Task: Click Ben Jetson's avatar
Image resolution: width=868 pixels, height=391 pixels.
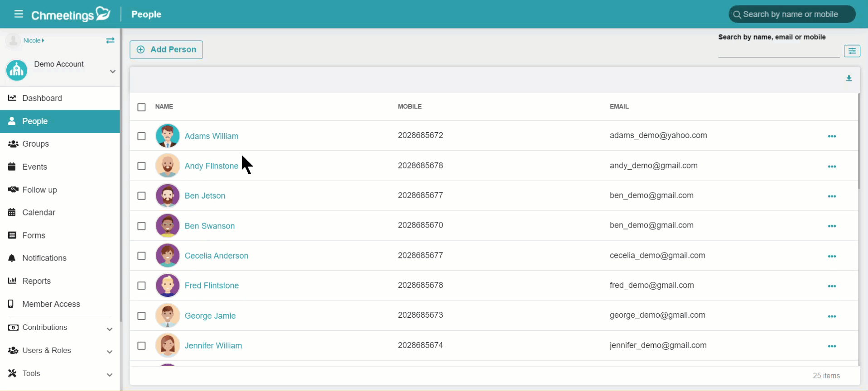Action: (168, 195)
